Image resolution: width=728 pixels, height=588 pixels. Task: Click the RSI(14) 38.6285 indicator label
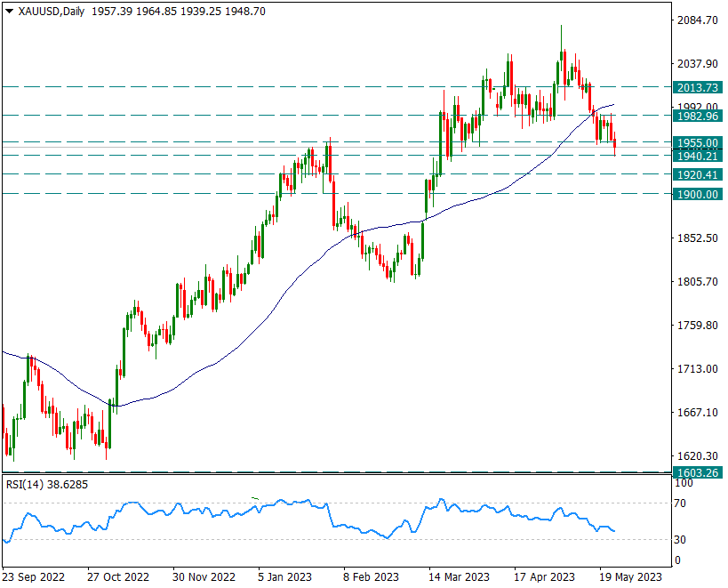point(46,485)
